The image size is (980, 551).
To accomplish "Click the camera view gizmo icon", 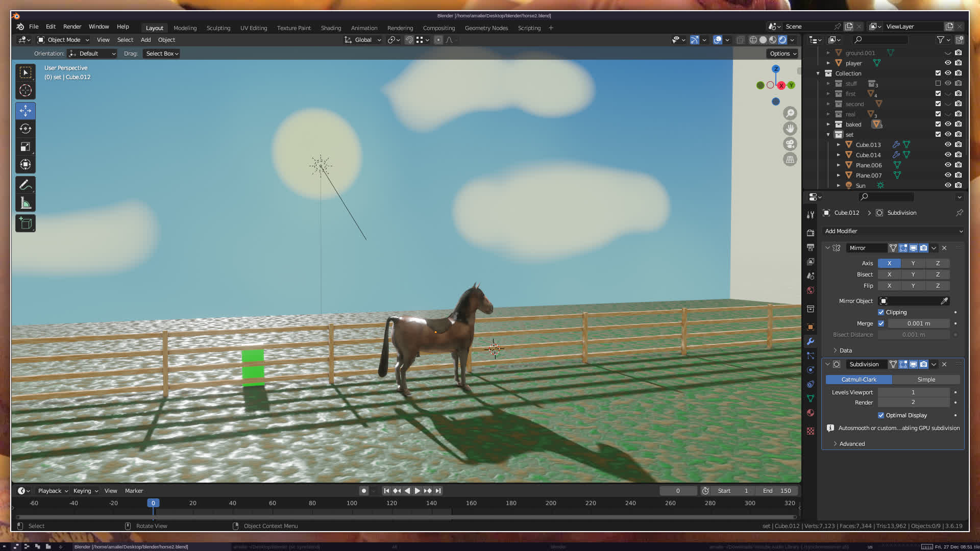I will (790, 144).
